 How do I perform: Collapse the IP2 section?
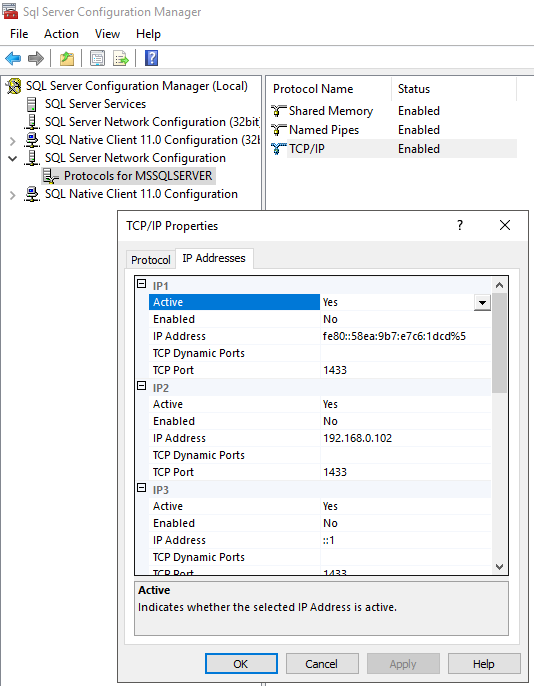(x=141, y=386)
